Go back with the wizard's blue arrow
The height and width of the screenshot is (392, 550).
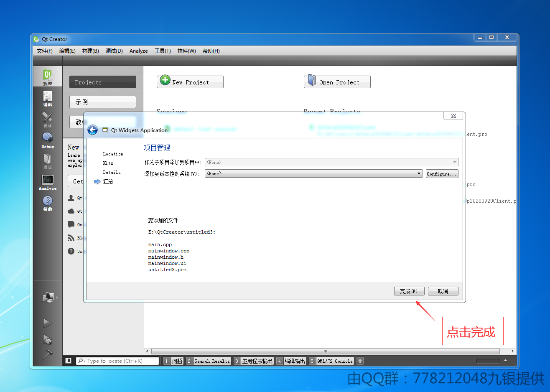93,130
